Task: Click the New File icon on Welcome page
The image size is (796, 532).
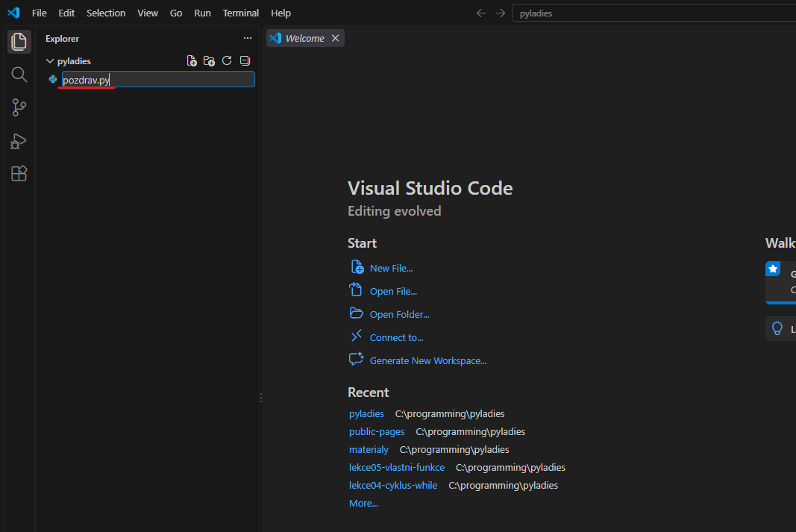Action: tap(357, 266)
